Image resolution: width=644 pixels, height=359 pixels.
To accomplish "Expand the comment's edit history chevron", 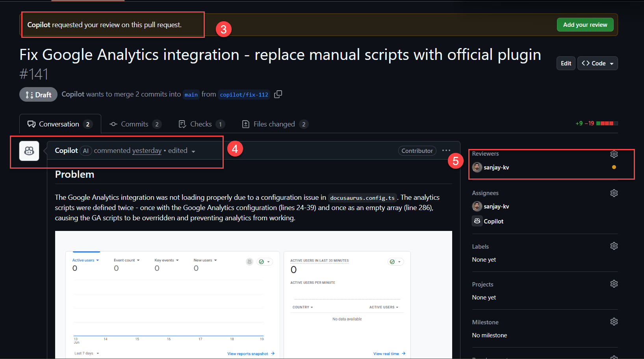I will pyautogui.click(x=193, y=151).
